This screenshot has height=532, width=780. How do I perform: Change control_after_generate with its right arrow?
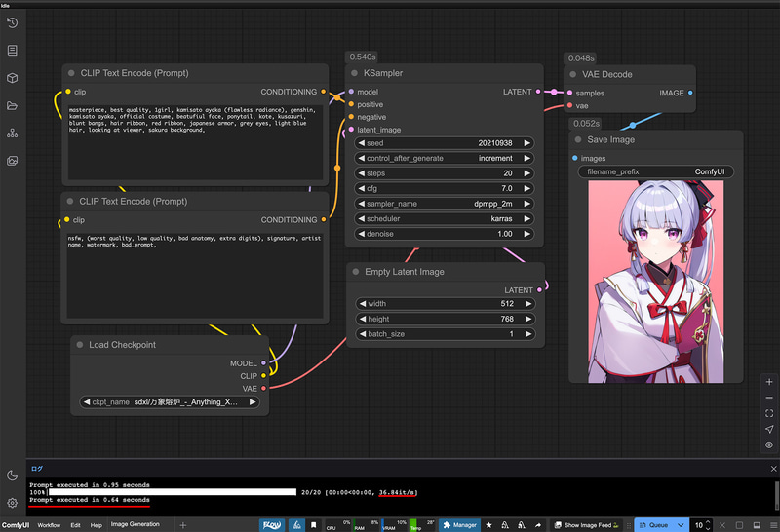click(x=526, y=158)
